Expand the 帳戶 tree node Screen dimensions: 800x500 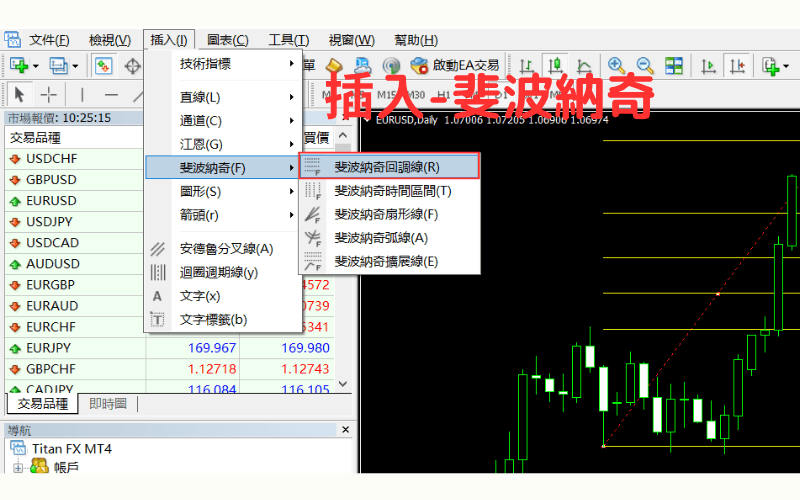tap(18, 467)
